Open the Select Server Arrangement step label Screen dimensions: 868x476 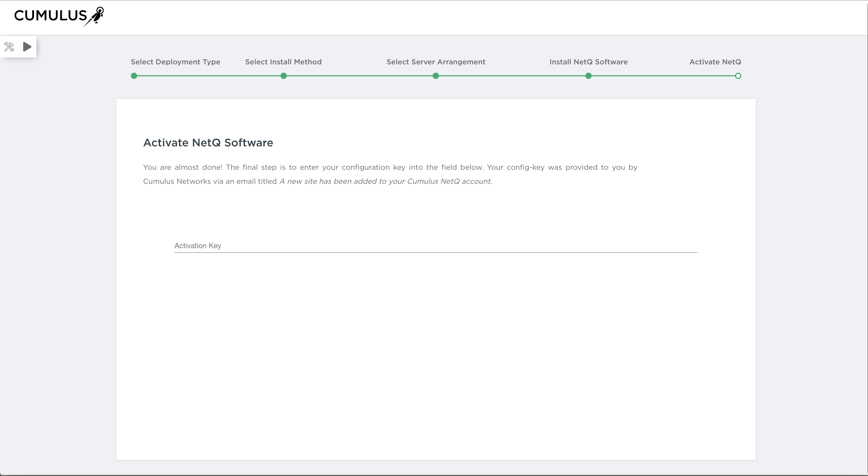[x=436, y=62]
